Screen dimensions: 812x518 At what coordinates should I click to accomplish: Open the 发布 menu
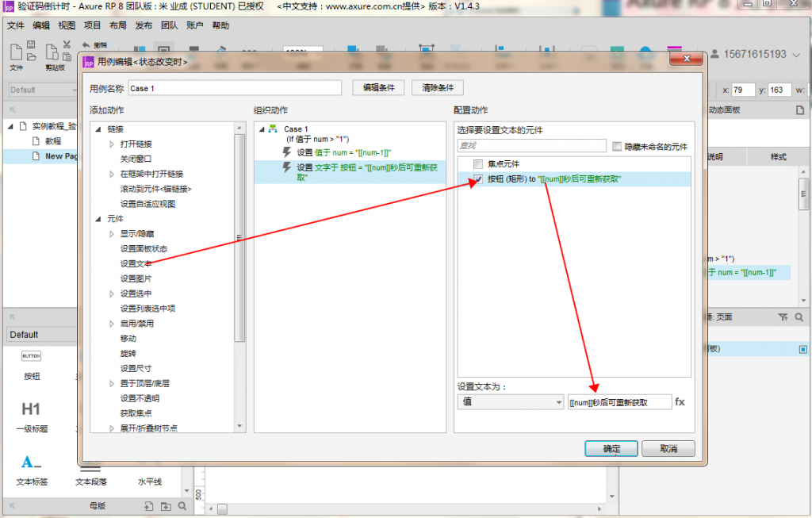144,25
